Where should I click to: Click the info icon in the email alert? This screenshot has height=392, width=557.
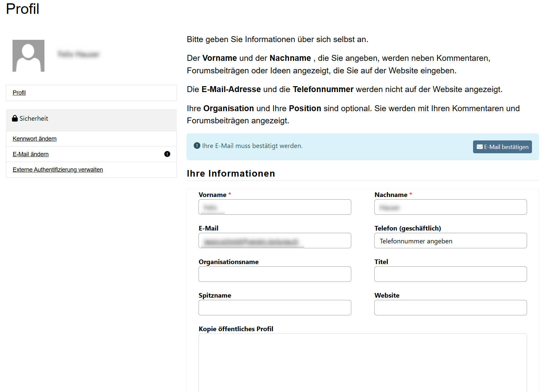197,146
